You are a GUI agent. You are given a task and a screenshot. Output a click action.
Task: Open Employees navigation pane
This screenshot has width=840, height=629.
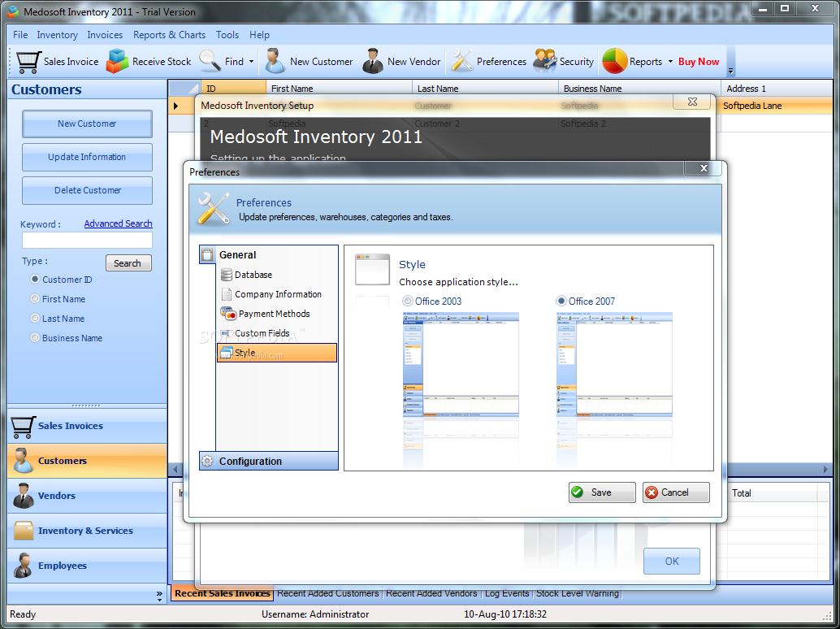coord(87,566)
